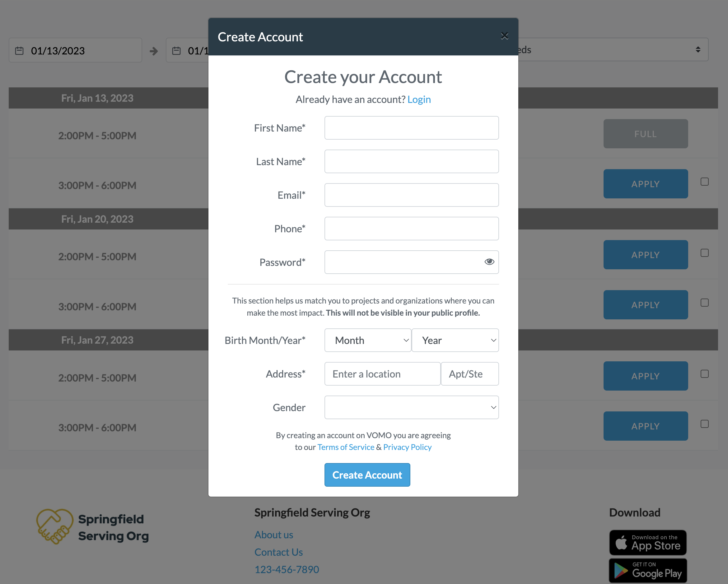Screen dimensions: 728x584
Task: Open the Google Play download badge
Action: tap(648, 571)
